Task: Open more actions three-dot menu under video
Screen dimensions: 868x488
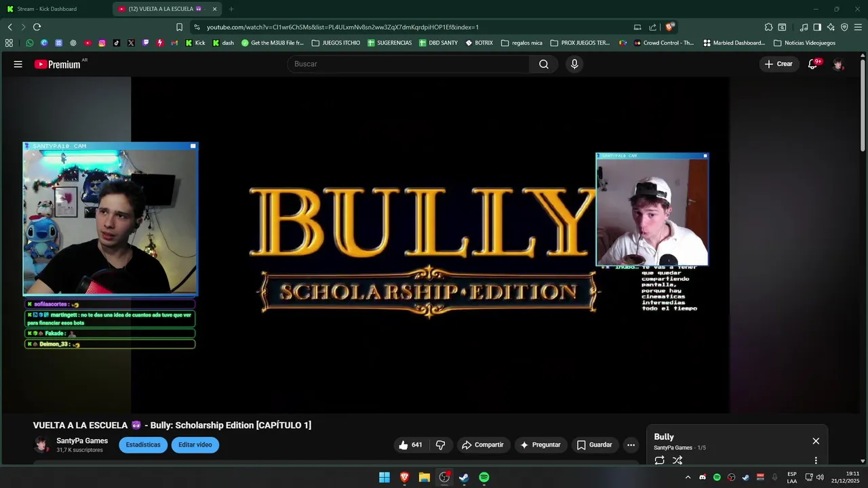Action: click(631, 445)
